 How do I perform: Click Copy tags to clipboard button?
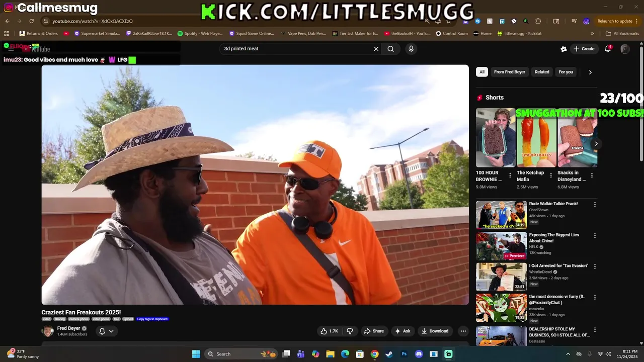[152, 319]
